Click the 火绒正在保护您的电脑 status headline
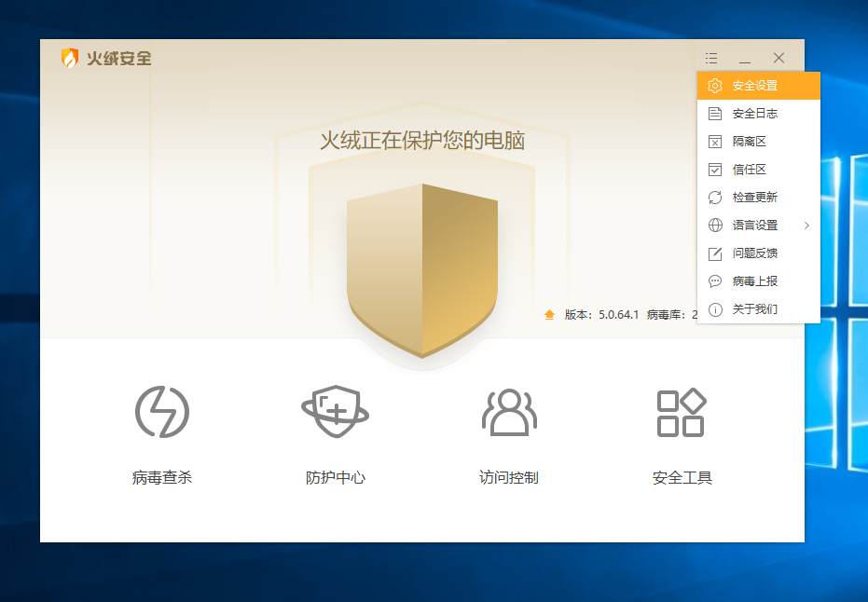The height and width of the screenshot is (602, 868). coord(422,141)
